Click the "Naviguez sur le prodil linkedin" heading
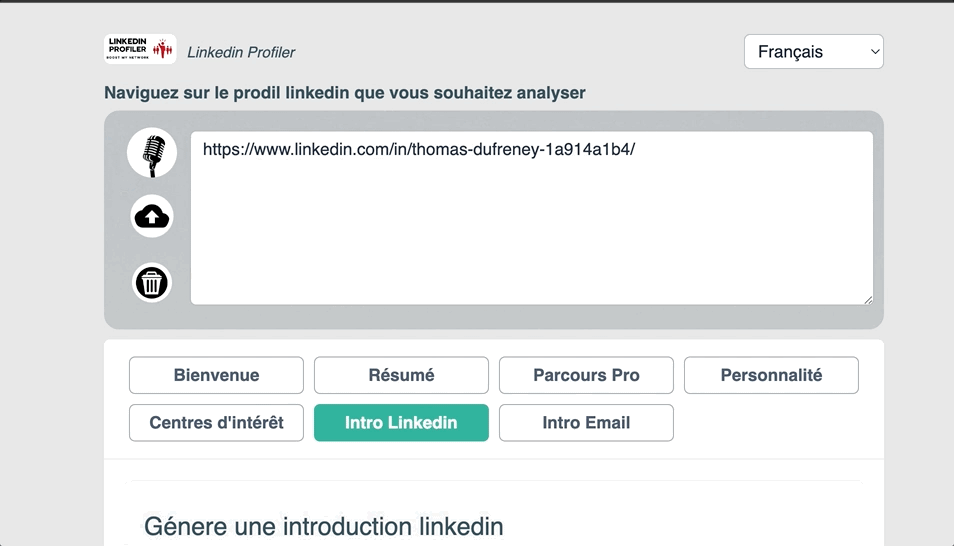This screenshot has width=954, height=546. [345, 93]
